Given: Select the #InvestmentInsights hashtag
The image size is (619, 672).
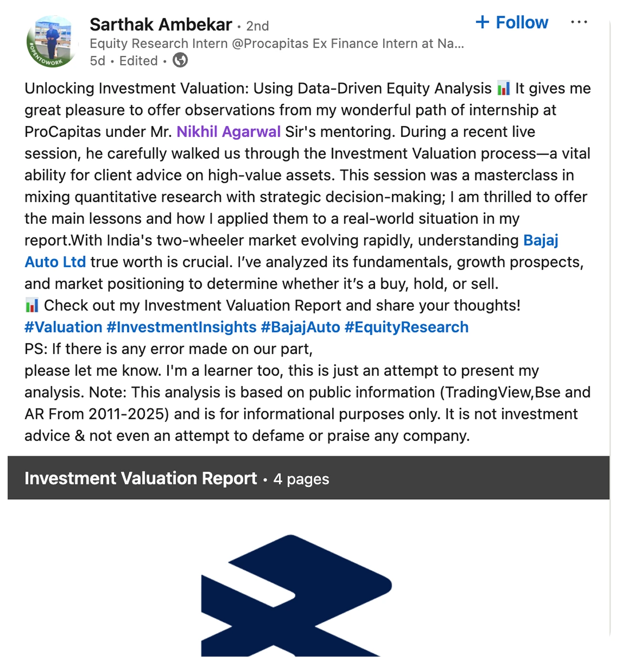Looking at the screenshot, I should (181, 327).
